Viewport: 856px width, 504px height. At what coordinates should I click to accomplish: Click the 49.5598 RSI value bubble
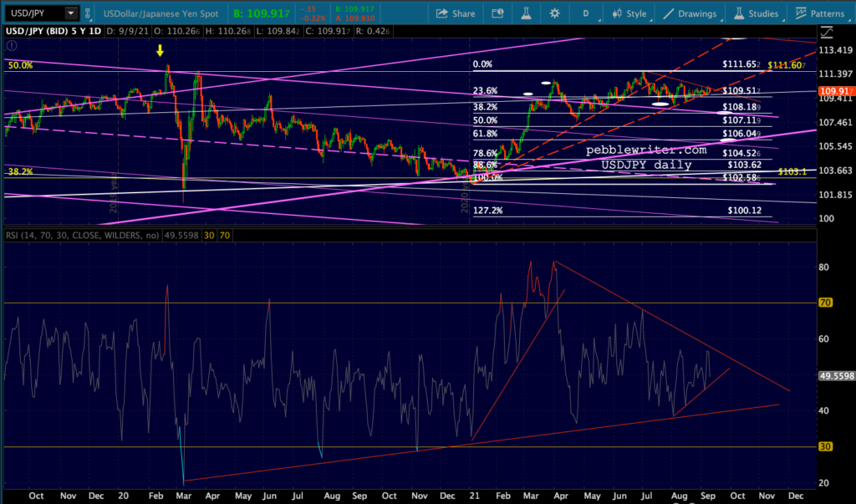[x=836, y=375]
